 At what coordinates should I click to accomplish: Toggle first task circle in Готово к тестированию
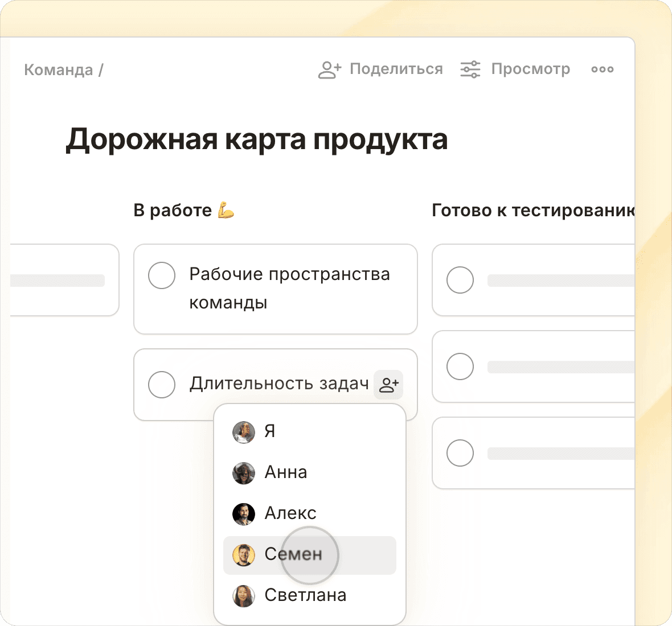click(x=460, y=280)
